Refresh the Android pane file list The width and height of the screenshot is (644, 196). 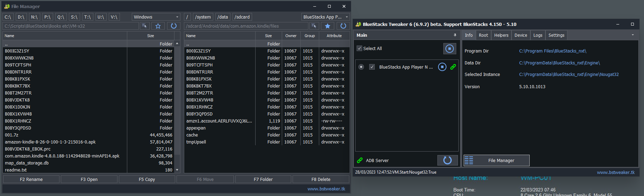pyautogui.click(x=343, y=26)
